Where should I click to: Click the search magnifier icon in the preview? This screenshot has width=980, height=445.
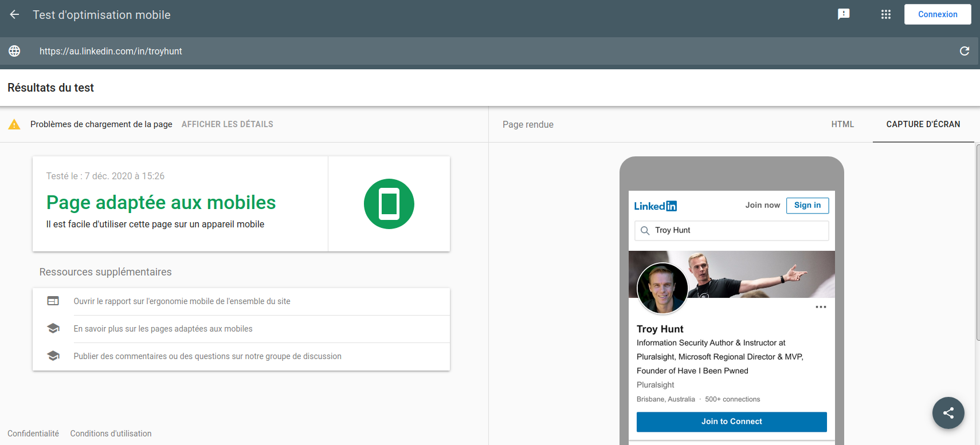click(x=645, y=230)
